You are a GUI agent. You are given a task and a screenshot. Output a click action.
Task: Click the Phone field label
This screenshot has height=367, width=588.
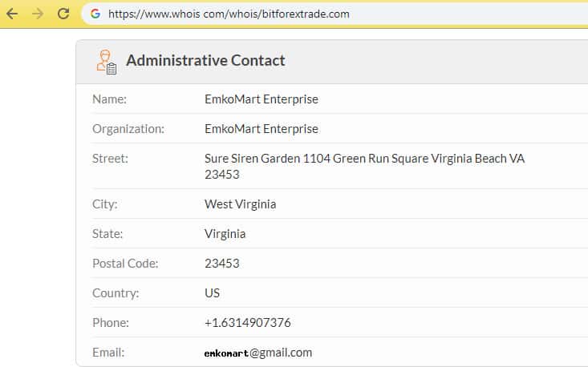click(111, 323)
